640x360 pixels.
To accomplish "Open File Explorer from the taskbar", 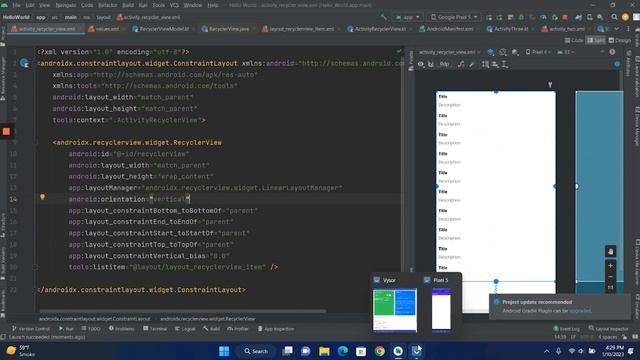I will coord(324,351).
